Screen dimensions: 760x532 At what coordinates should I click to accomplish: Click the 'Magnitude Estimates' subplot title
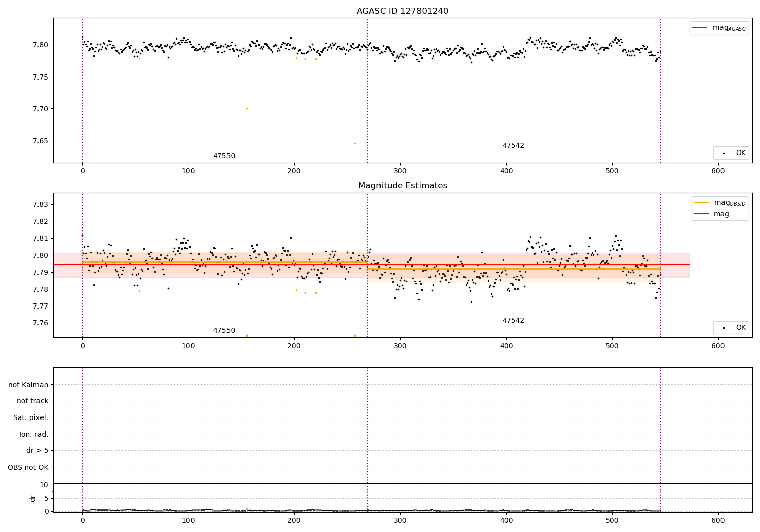(402, 186)
